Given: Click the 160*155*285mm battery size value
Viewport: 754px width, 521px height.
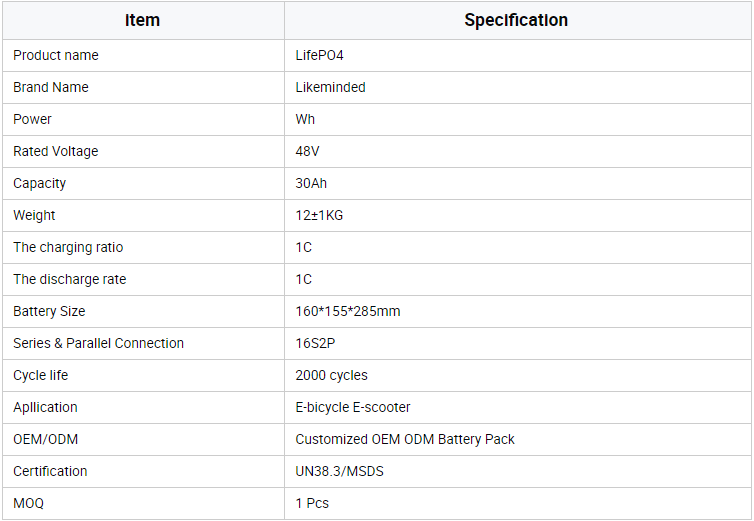Looking at the screenshot, I should [x=347, y=311].
